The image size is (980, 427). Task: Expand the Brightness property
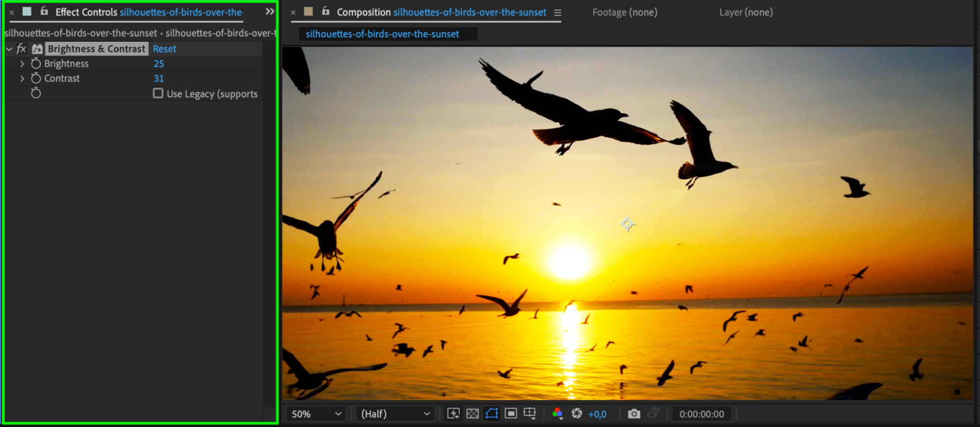tap(22, 63)
